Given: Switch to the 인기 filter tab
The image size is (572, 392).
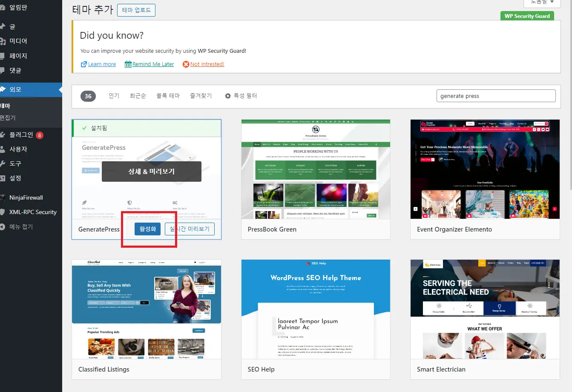Looking at the screenshot, I should coord(114,96).
